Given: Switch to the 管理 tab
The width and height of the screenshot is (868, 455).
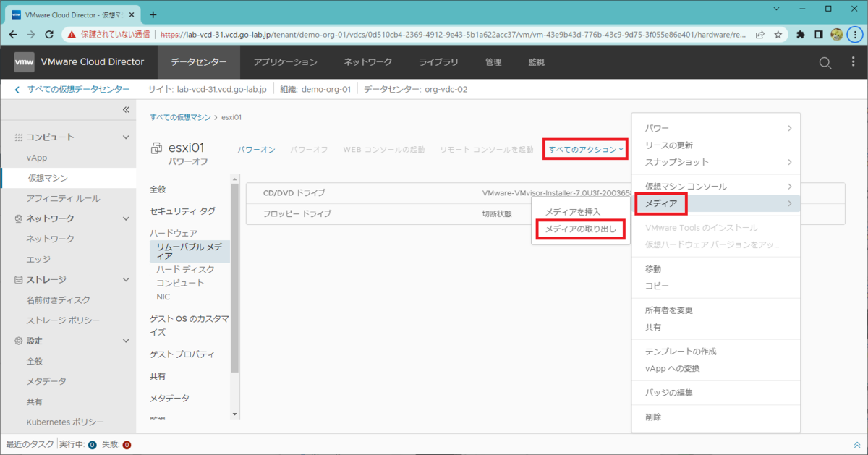Looking at the screenshot, I should tap(493, 62).
